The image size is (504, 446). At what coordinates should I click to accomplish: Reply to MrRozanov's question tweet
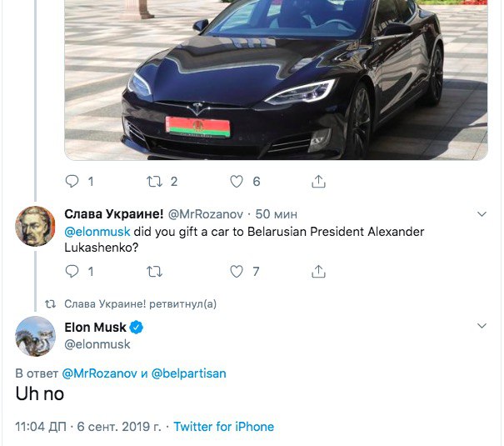tap(72, 271)
